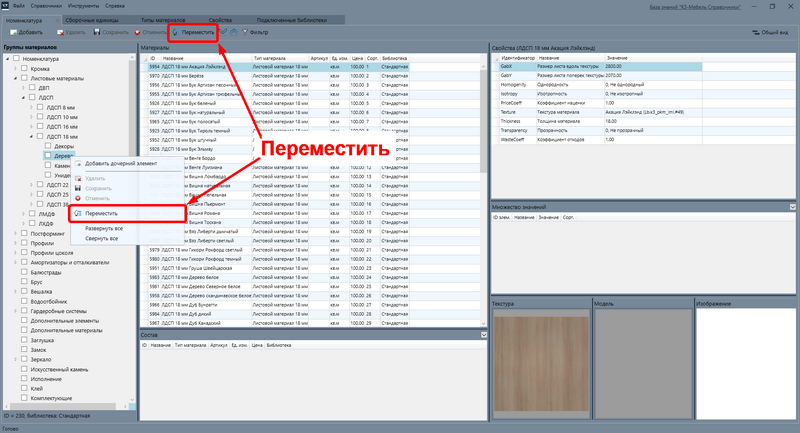Check the Номенклатура root checkbox
Image resolution: width=800 pixels, height=433 pixels.
point(16,59)
